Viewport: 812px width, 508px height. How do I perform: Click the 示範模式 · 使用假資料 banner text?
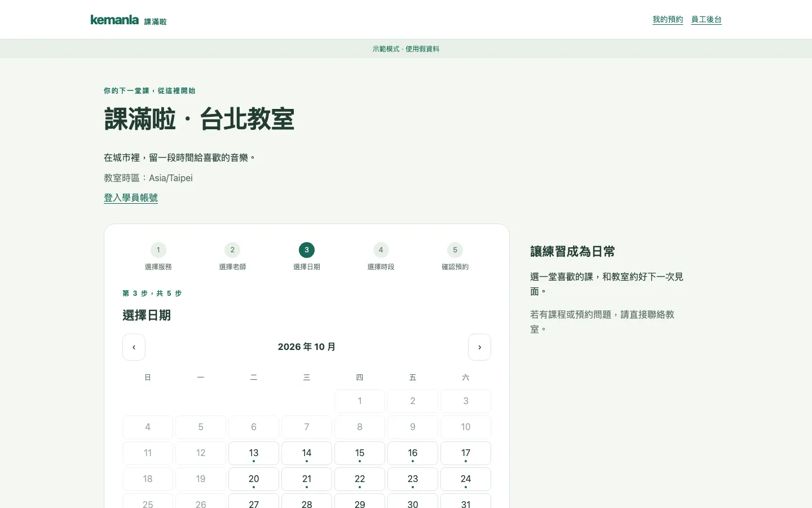tap(406, 49)
